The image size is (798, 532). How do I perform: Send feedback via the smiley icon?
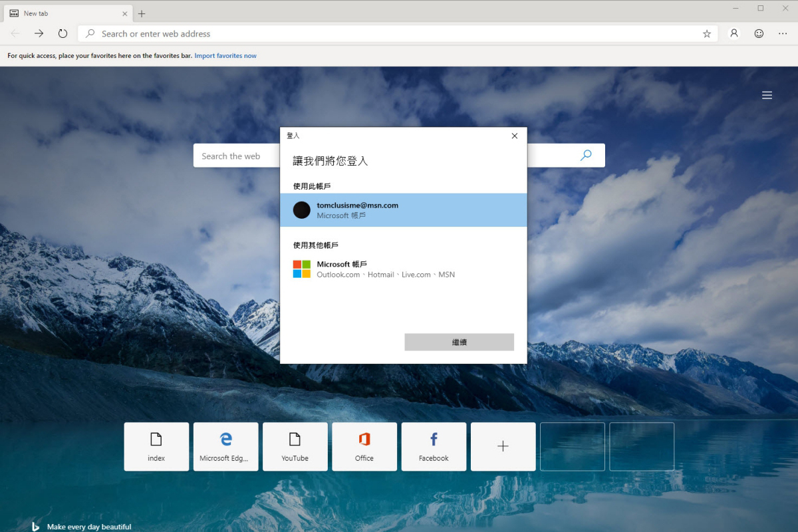[x=758, y=33]
